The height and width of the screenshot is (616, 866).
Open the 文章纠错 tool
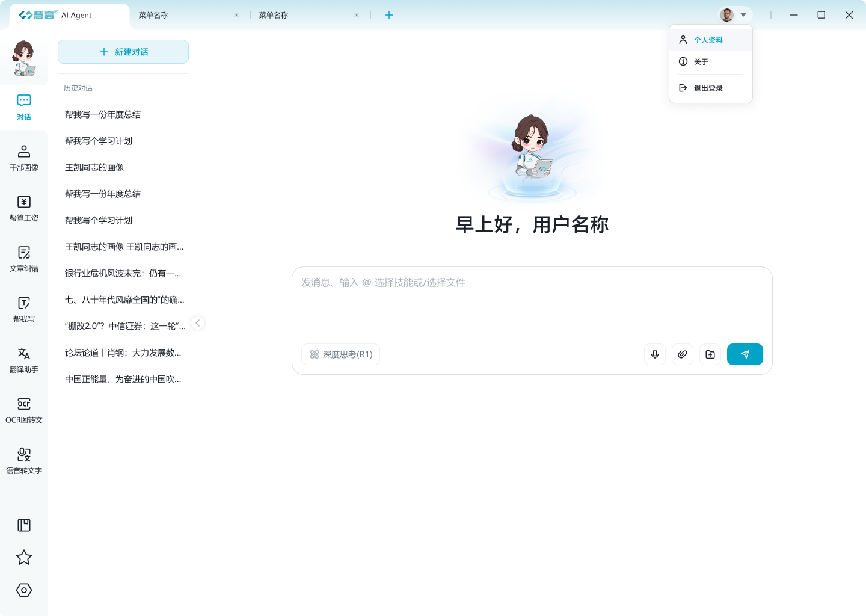[23, 258]
